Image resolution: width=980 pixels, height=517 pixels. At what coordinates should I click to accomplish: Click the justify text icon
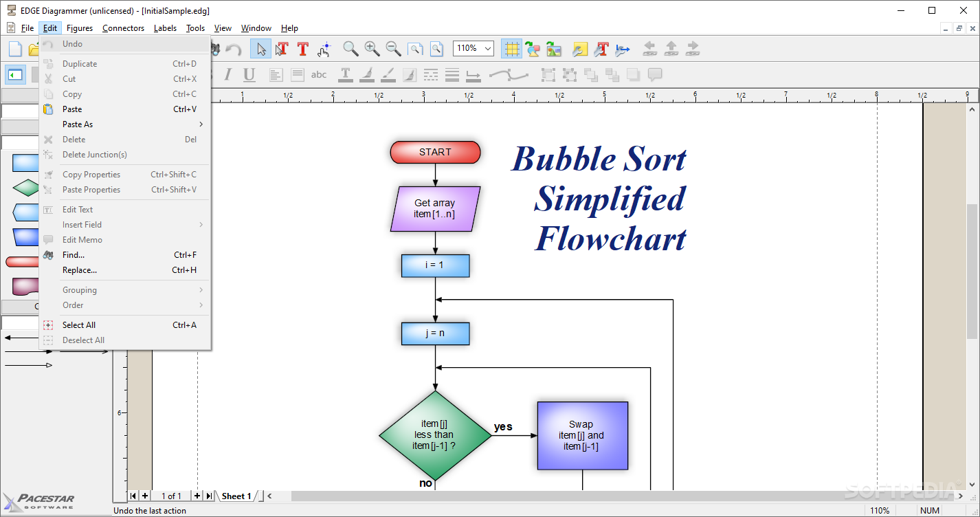point(297,74)
